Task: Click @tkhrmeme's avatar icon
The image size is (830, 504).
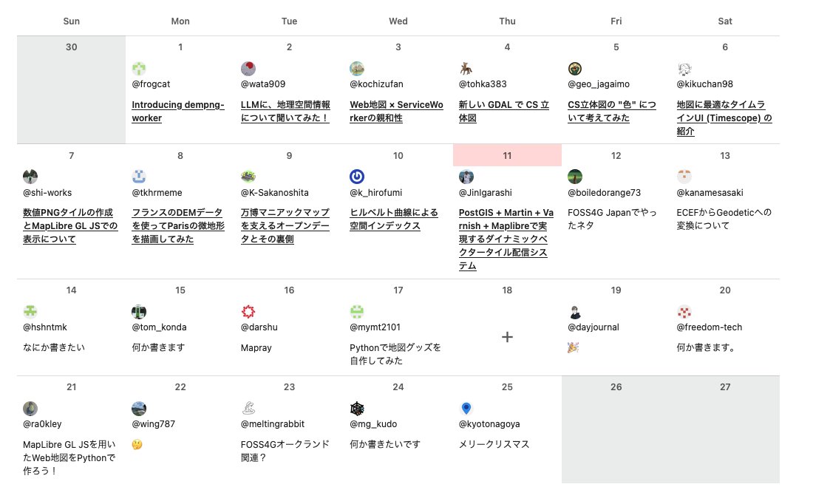Action: [x=139, y=177]
